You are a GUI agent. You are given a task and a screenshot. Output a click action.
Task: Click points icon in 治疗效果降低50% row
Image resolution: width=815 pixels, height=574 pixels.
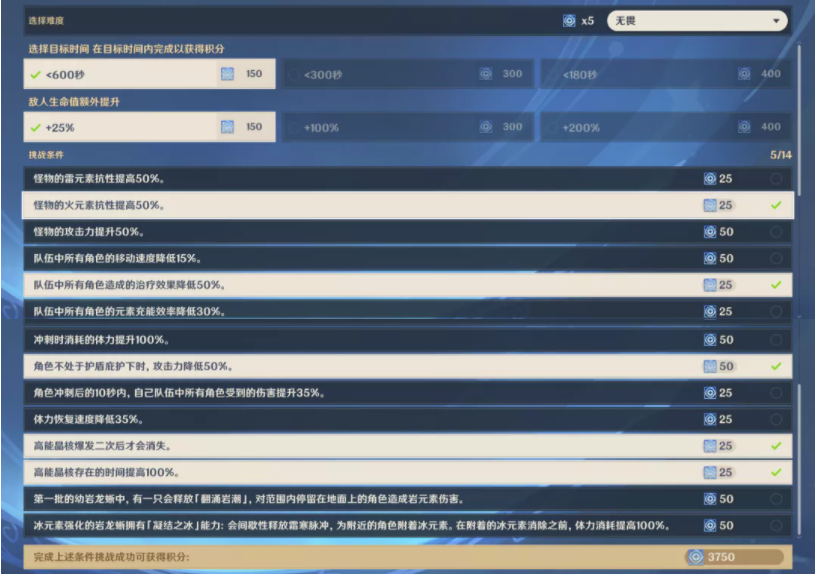[x=710, y=285]
